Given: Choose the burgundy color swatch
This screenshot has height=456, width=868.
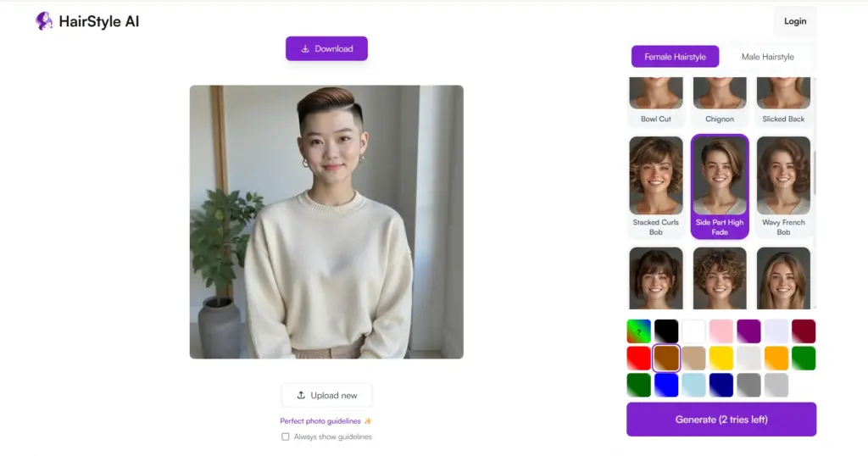Looking at the screenshot, I should [804, 331].
